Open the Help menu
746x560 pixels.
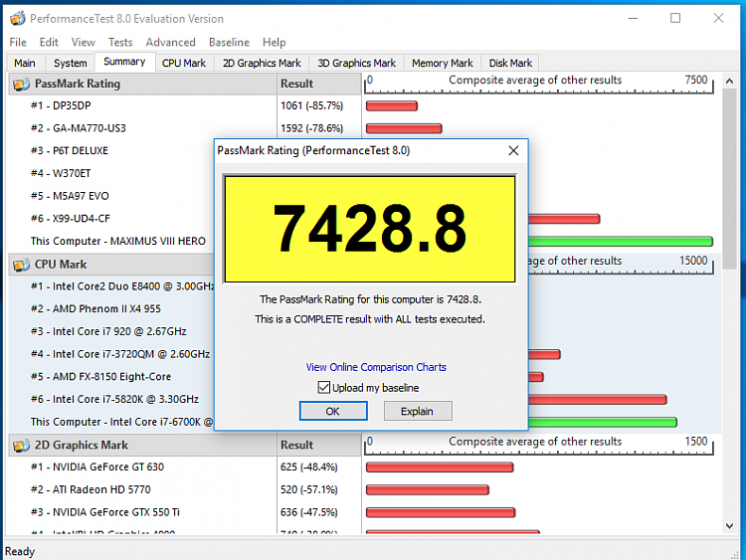tap(274, 43)
